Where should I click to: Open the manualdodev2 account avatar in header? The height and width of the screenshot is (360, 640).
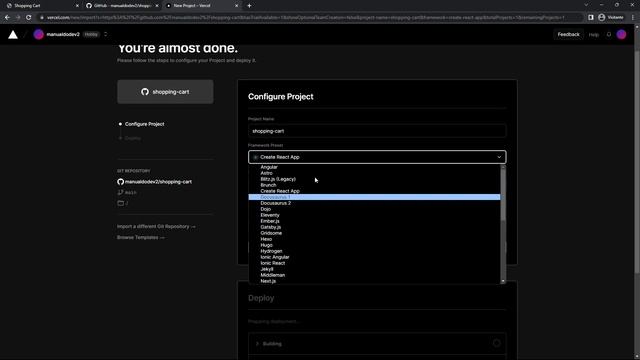pos(38,35)
